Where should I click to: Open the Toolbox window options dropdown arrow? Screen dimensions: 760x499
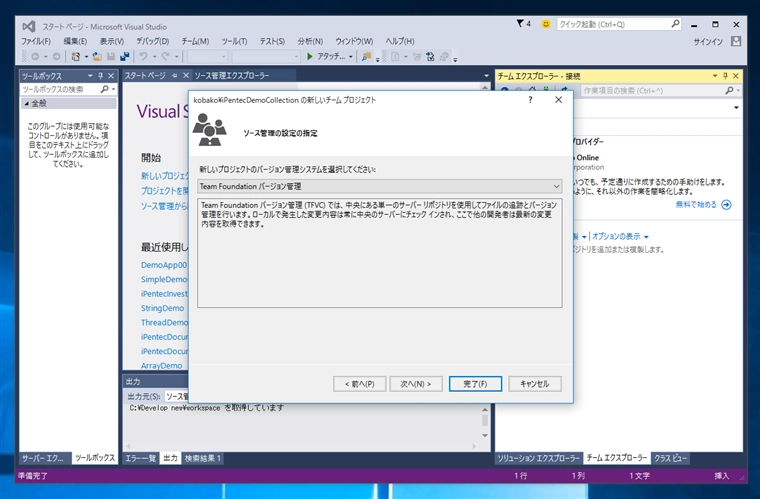90,76
